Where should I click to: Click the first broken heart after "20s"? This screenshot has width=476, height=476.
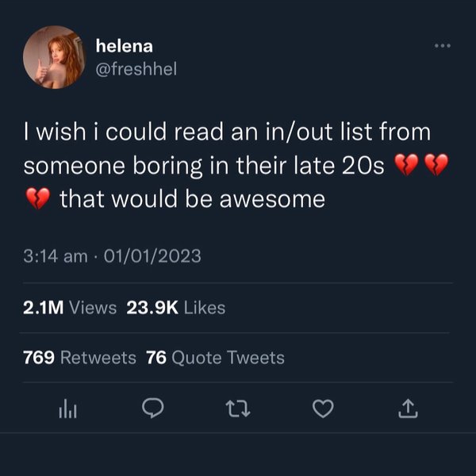pyautogui.click(x=405, y=166)
